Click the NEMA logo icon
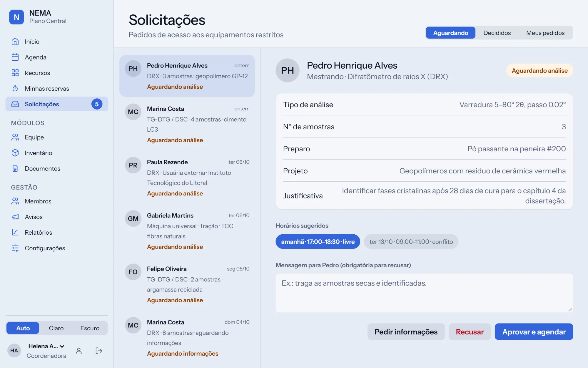Screen dimensions: 588x368 pos(16,17)
